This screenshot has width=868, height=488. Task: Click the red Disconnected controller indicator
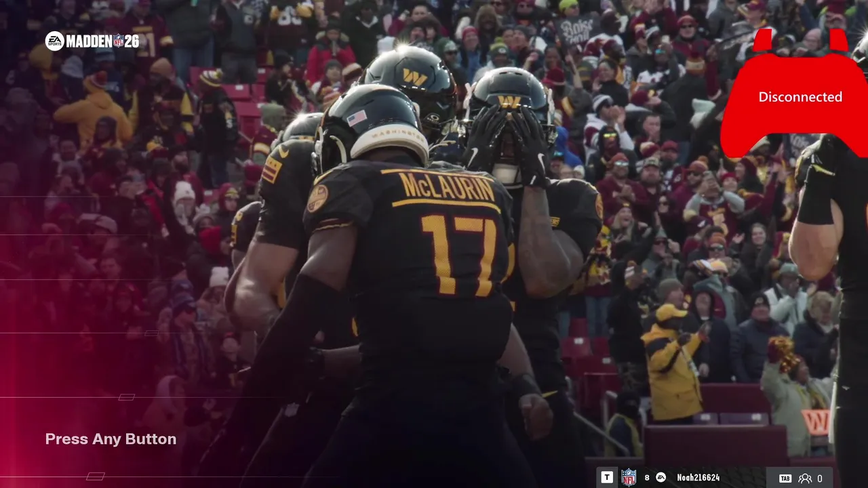(793, 93)
